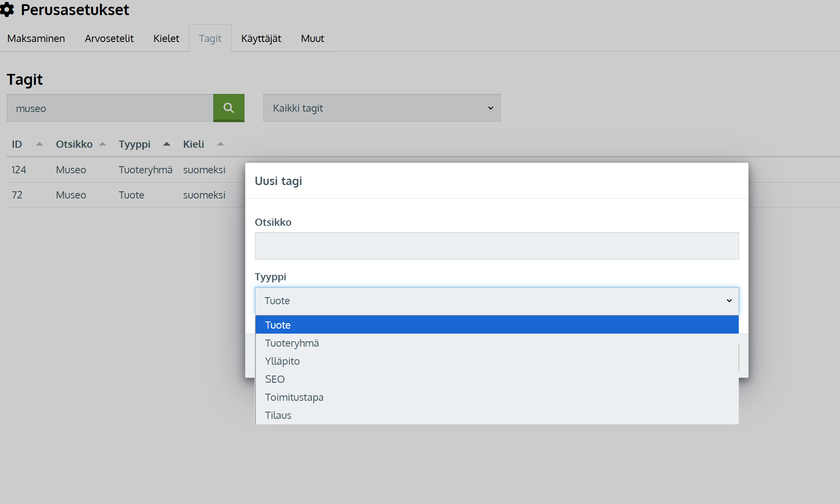Click ID 124 in tag table
Screen dimensions: 840x504
click(x=19, y=170)
